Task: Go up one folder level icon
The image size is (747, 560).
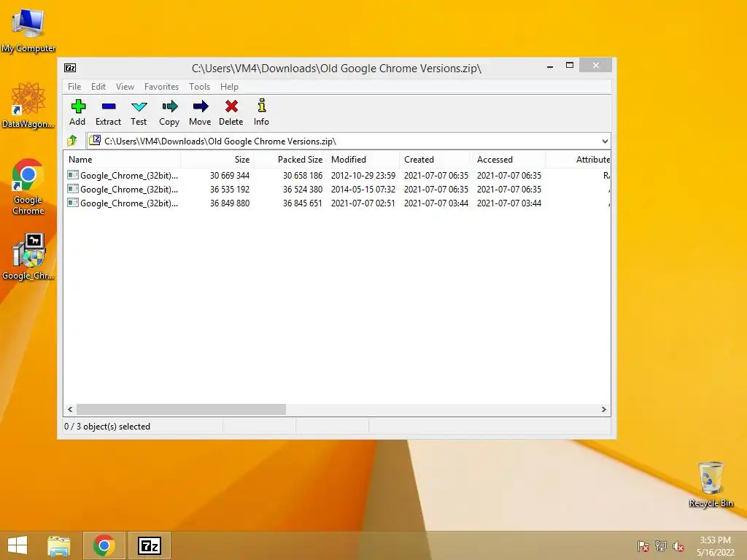Action: coord(72,141)
